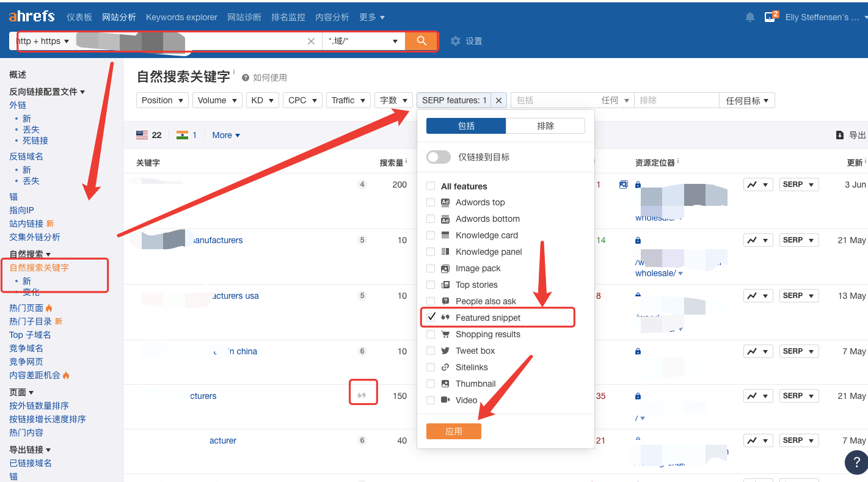868x482 pixels.
Task: Open 交集外链分析 in the sidebar
Action: pyautogui.click(x=35, y=237)
